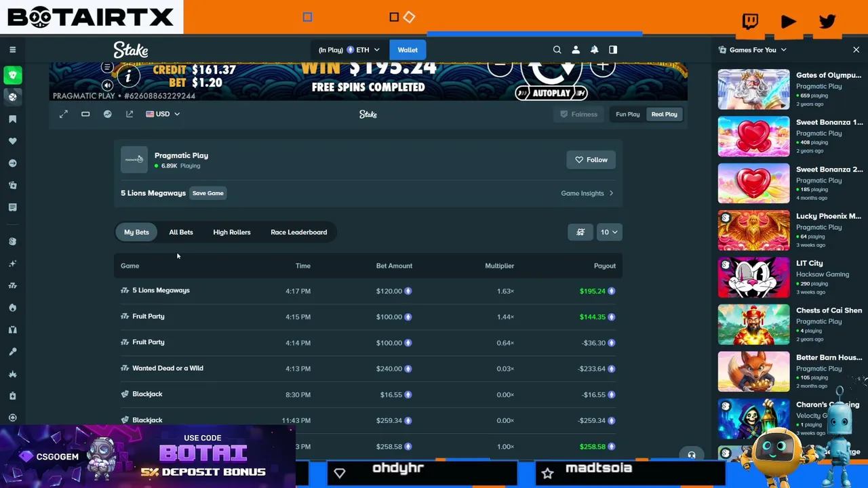This screenshot has height=488, width=868.
Task: Expand Games For You dropdown
Action: [753, 49]
